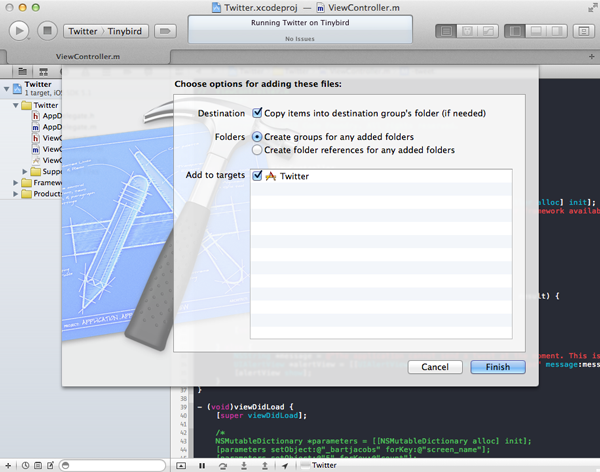Select the Frameworks folder in navigator
Image resolution: width=600 pixels, height=472 pixels.
click(x=42, y=183)
